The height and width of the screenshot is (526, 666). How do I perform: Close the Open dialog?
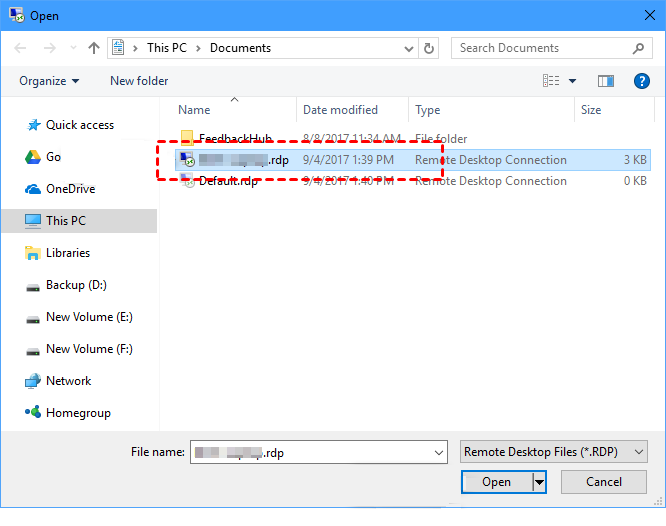click(x=650, y=15)
